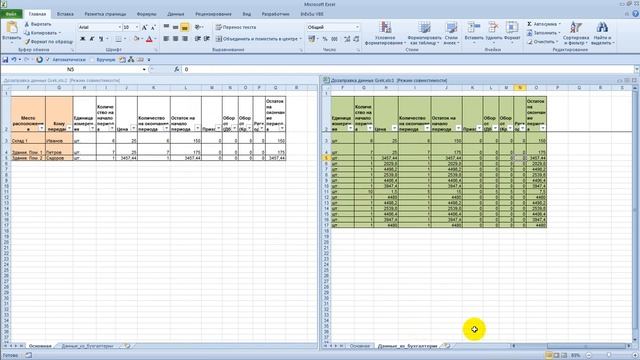Apply underline formatting (Ч)
The image size is (640, 360).
pyautogui.click(x=101, y=39)
